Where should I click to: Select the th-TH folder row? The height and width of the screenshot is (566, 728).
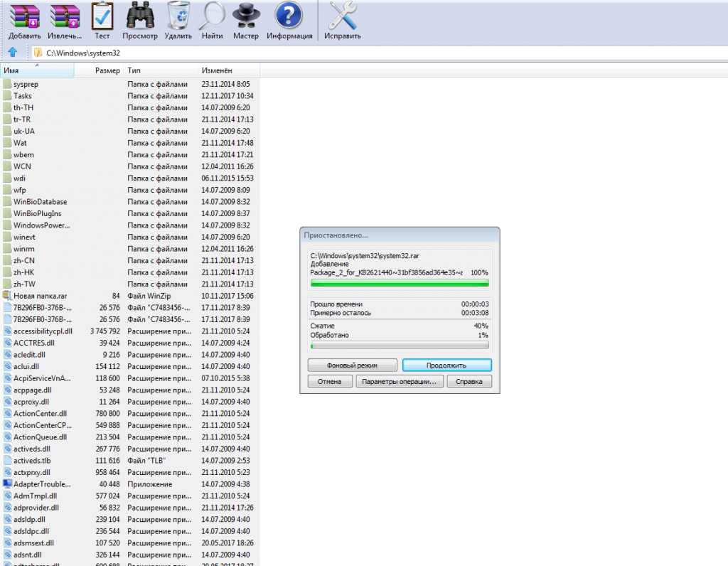pyautogui.click(x=130, y=107)
